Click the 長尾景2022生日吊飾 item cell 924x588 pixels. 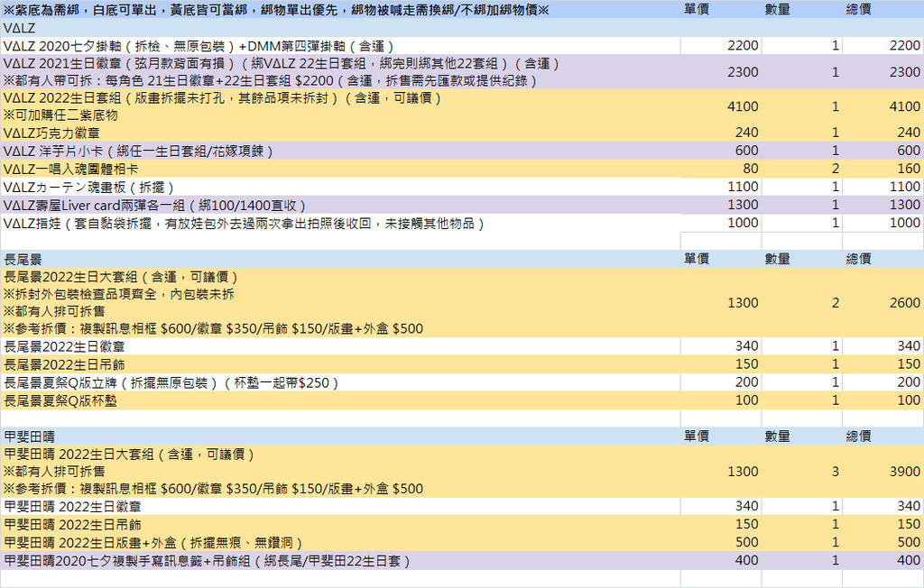point(340,364)
